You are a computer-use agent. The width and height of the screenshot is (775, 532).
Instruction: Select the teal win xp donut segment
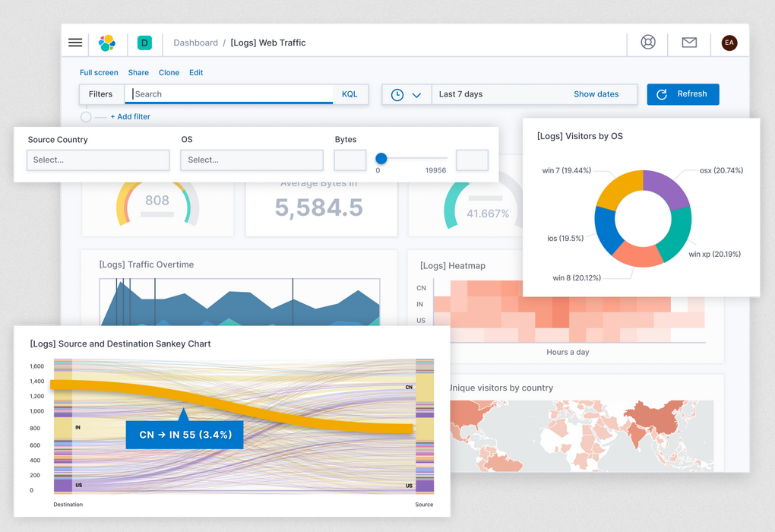click(678, 236)
